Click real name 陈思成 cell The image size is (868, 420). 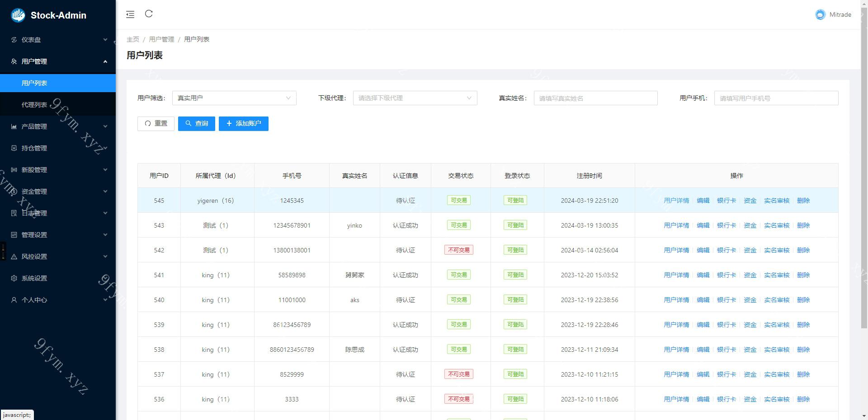tap(354, 350)
